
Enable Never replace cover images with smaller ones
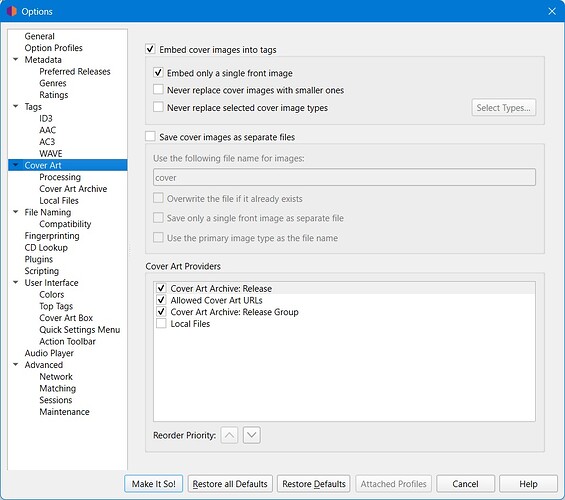click(x=158, y=89)
